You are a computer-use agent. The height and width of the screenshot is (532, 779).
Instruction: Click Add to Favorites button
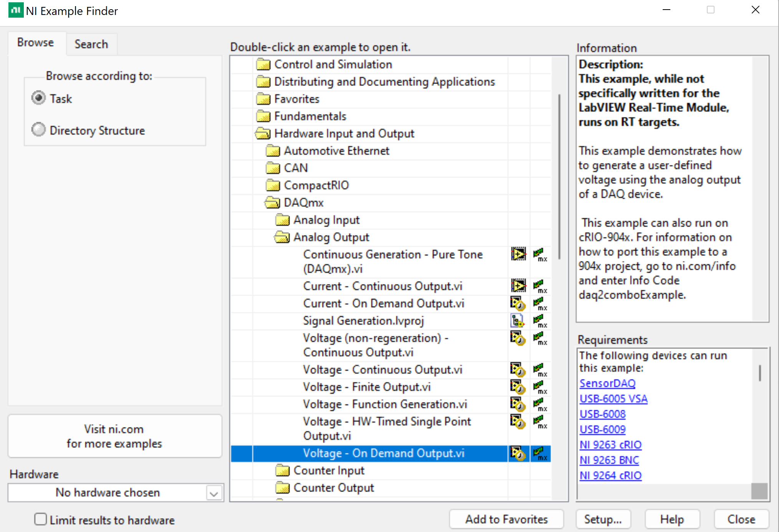[x=506, y=519]
